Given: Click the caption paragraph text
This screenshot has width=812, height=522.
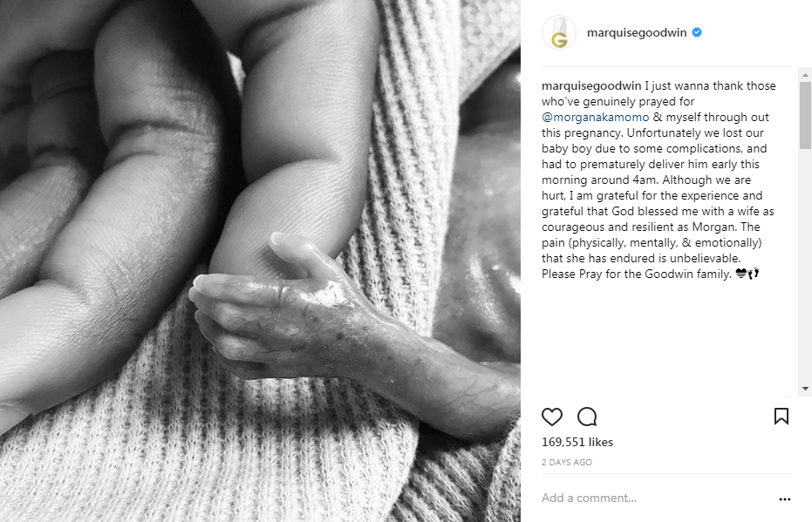Looking at the screenshot, I should pos(658,180).
